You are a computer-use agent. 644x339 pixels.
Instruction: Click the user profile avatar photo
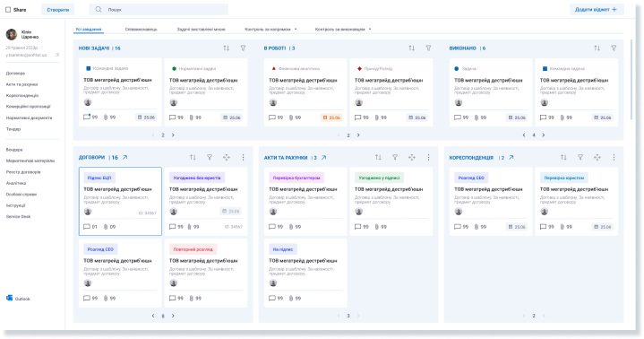pyautogui.click(x=12, y=35)
